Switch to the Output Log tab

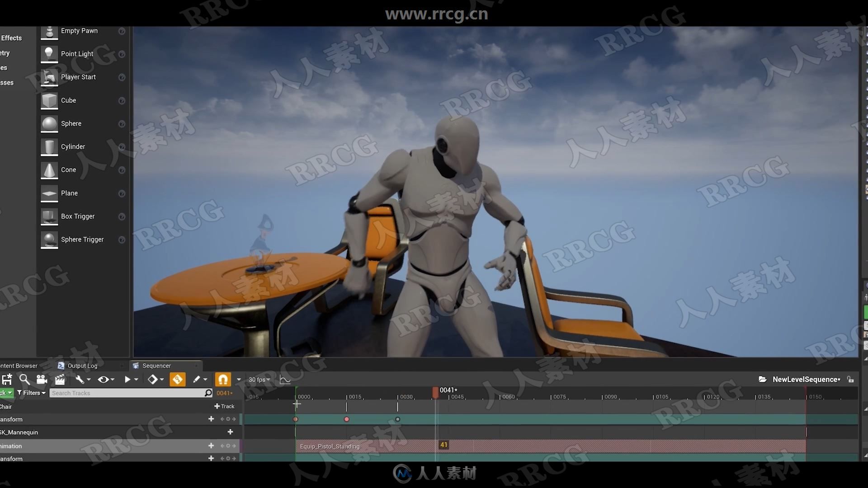(x=82, y=365)
